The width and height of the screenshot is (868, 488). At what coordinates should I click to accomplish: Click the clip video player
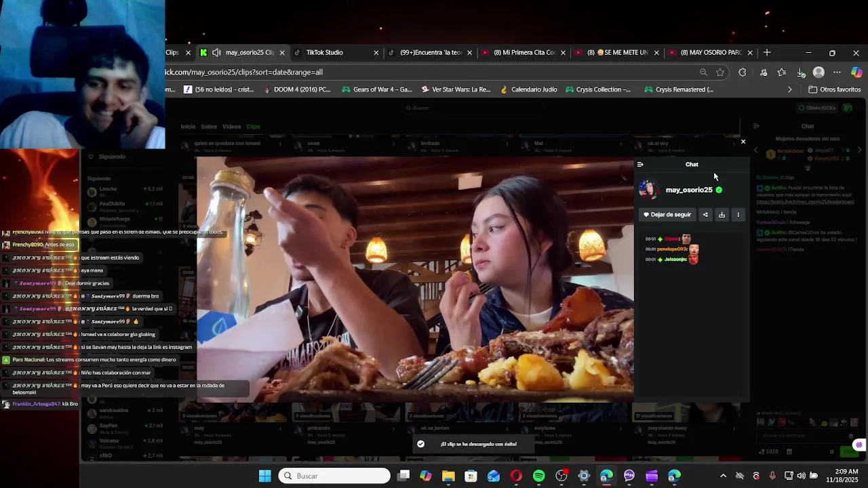(415, 279)
